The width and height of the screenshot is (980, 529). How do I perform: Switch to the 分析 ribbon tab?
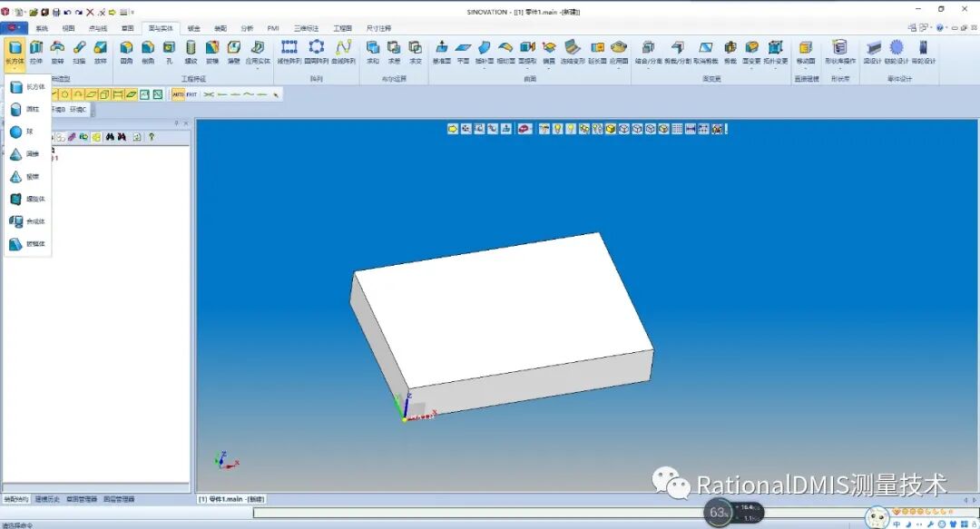[247, 28]
